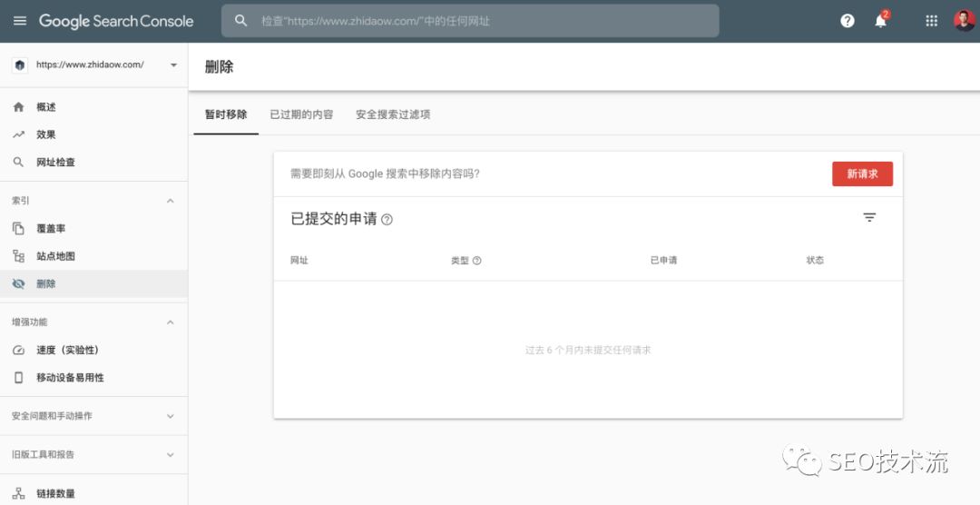Screen dimensions: 980x505
Task: Open the Google apps grid
Action: (931, 21)
